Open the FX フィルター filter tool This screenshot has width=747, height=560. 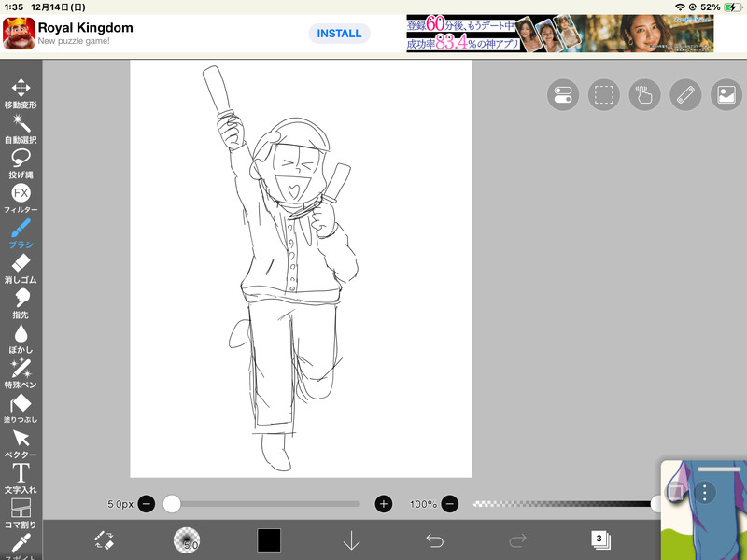21,198
